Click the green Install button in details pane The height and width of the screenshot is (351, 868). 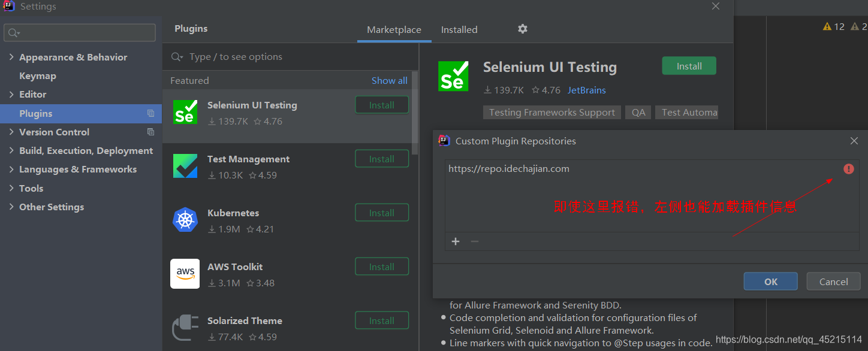point(689,66)
